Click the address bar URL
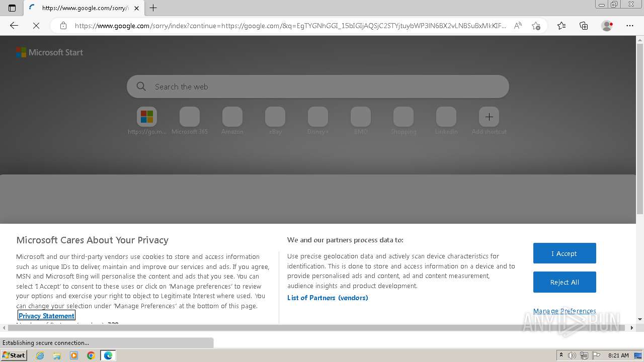Viewport: 644px width, 362px height. 290,26
